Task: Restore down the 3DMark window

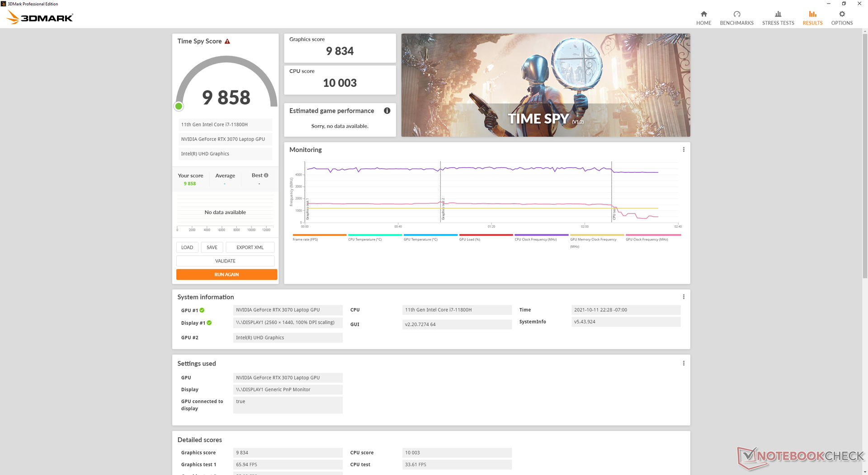Action: [844, 4]
